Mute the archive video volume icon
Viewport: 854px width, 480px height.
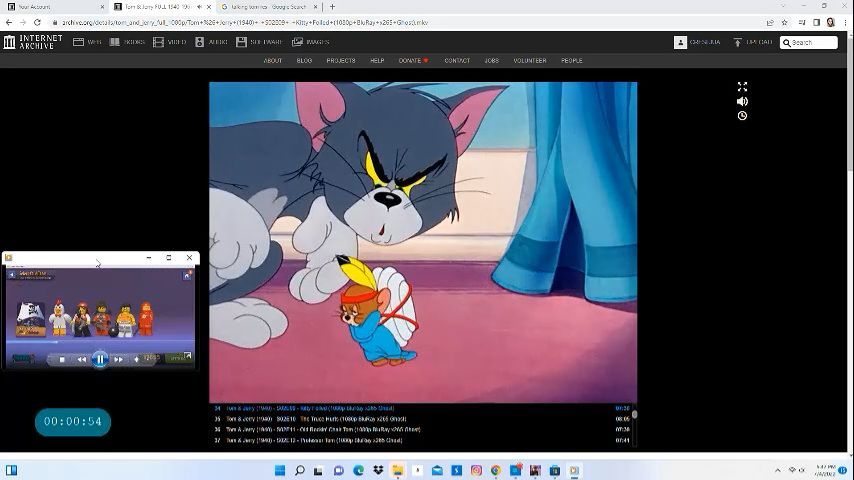click(x=742, y=101)
